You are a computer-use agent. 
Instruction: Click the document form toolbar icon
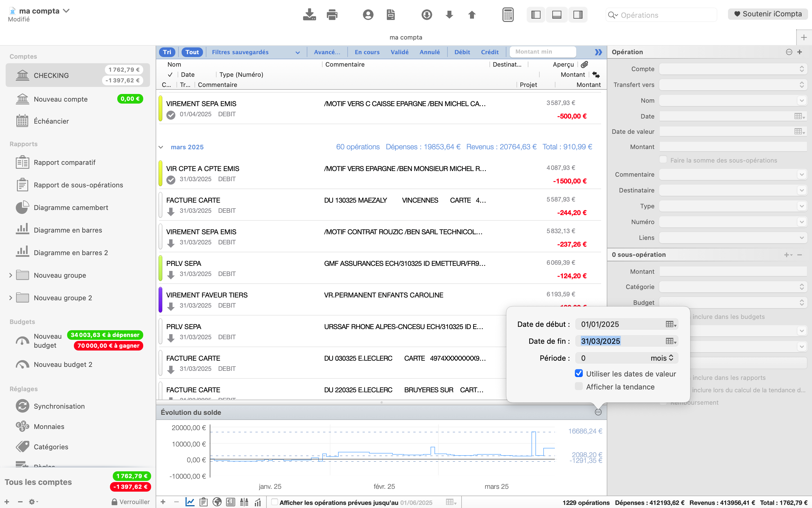[x=390, y=14]
